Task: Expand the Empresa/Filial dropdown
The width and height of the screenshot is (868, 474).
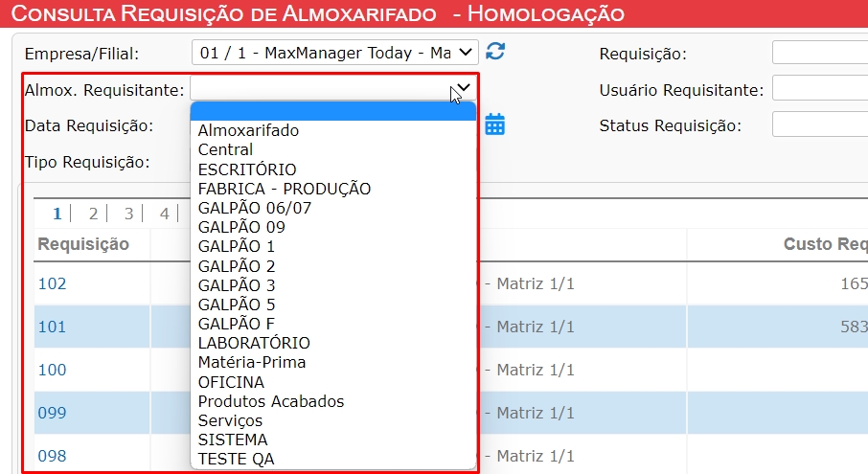Action: point(335,53)
